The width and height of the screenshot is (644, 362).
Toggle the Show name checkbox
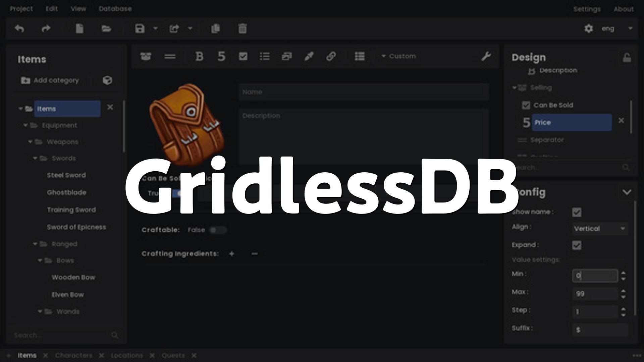pos(577,212)
